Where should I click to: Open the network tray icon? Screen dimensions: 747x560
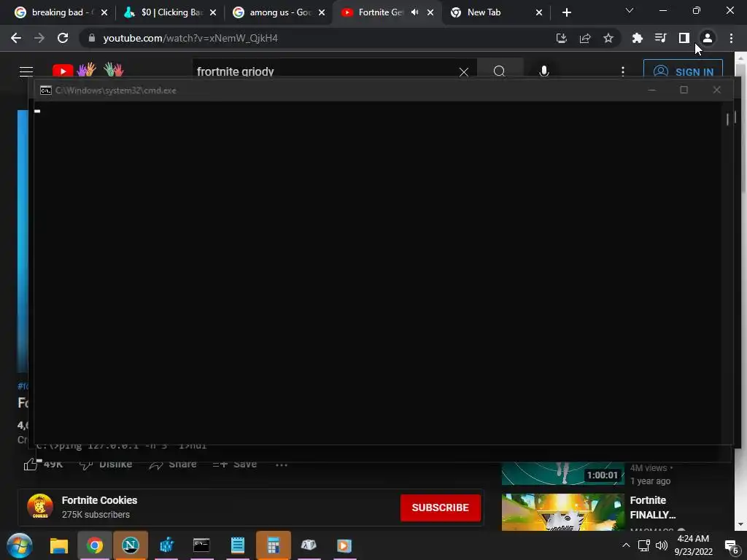tap(643, 545)
